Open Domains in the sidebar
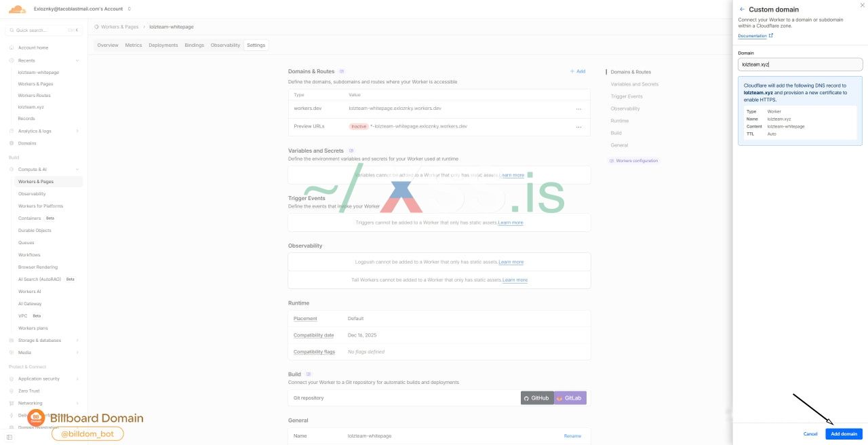This screenshot has height=445, width=868. coord(27,143)
